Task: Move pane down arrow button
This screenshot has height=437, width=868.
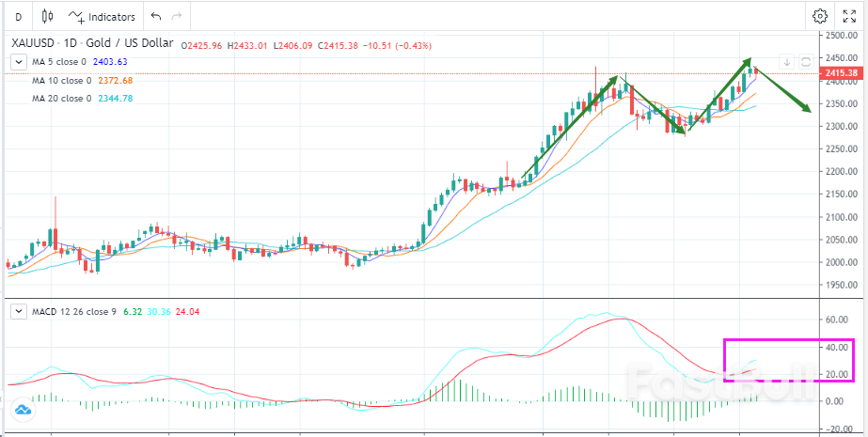Action: point(786,61)
